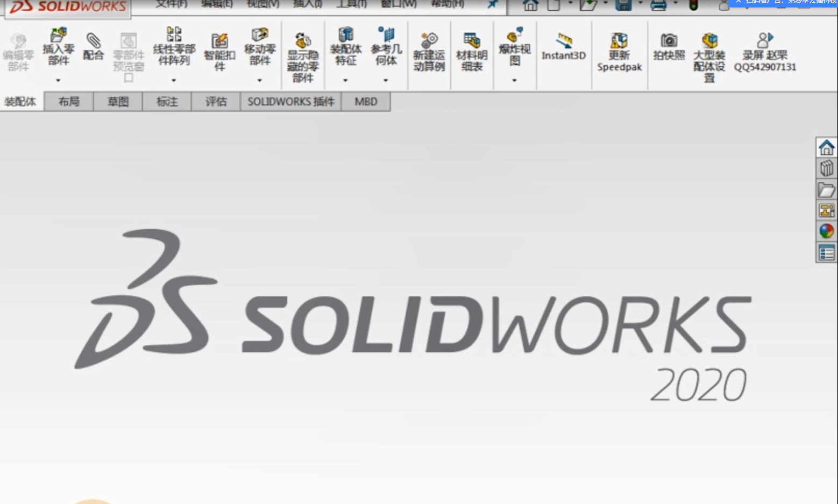Toggle the Instant3D mode button
Image resolution: width=838 pixels, height=504 pixels.
(563, 47)
